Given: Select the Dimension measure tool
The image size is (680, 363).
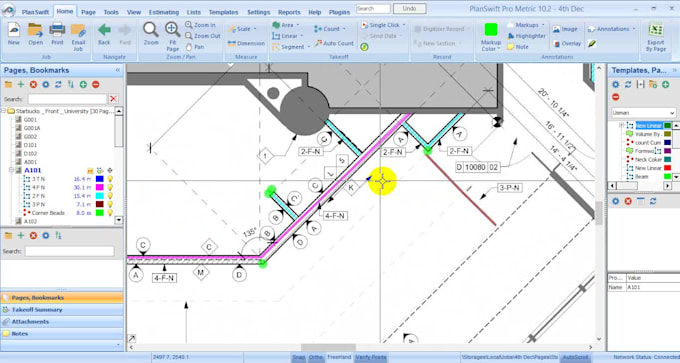Looking at the screenshot, I should 246,43.
